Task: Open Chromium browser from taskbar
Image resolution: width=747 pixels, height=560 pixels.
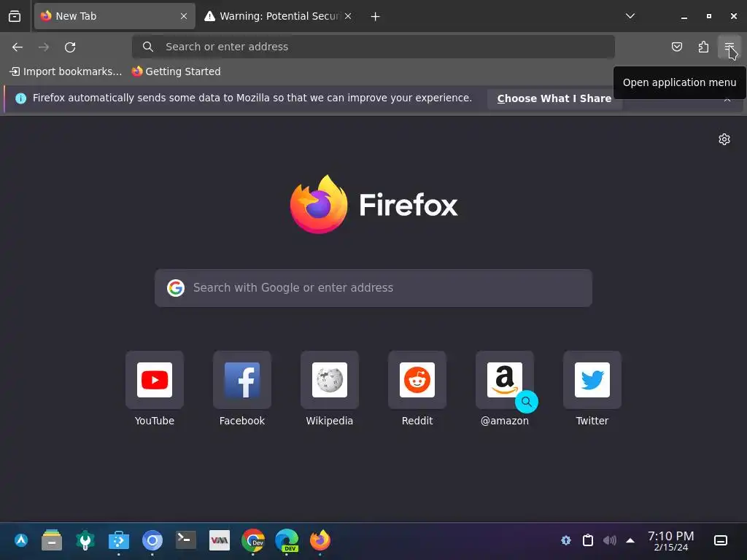Action: coord(152,540)
